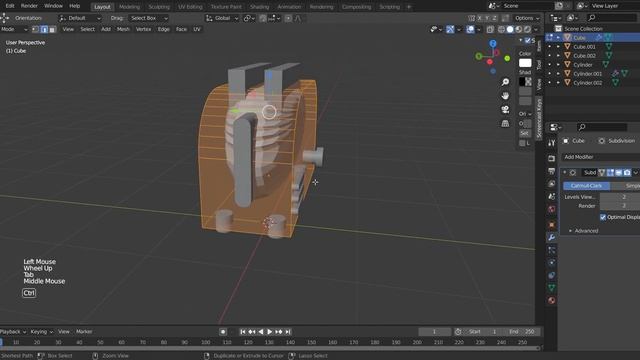This screenshot has width=640, height=360.
Task: Click the viewport zoom magnifier icon
Action: click(x=505, y=82)
